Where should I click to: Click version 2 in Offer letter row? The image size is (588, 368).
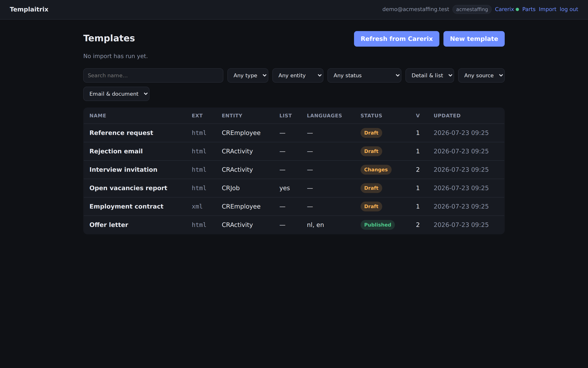click(418, 225)
